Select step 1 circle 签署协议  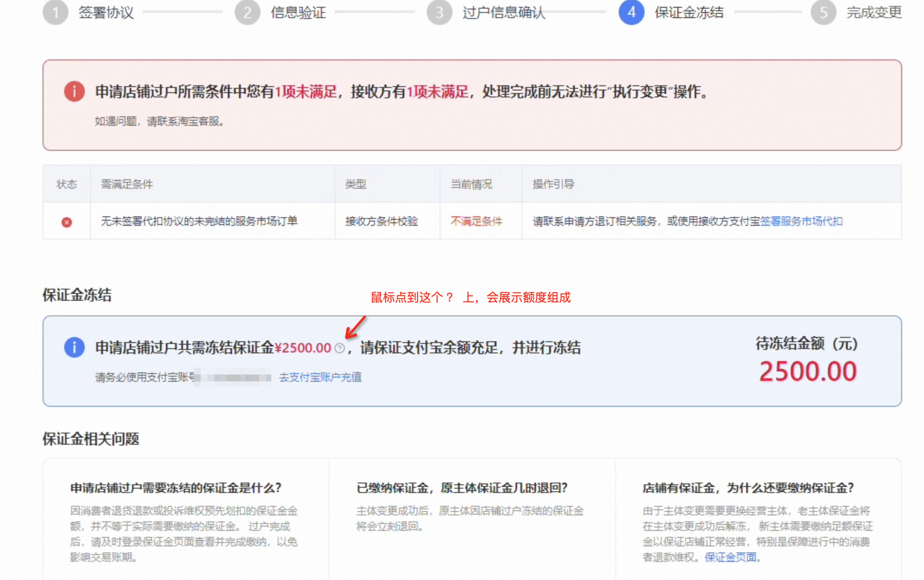[x=56, y=12]
